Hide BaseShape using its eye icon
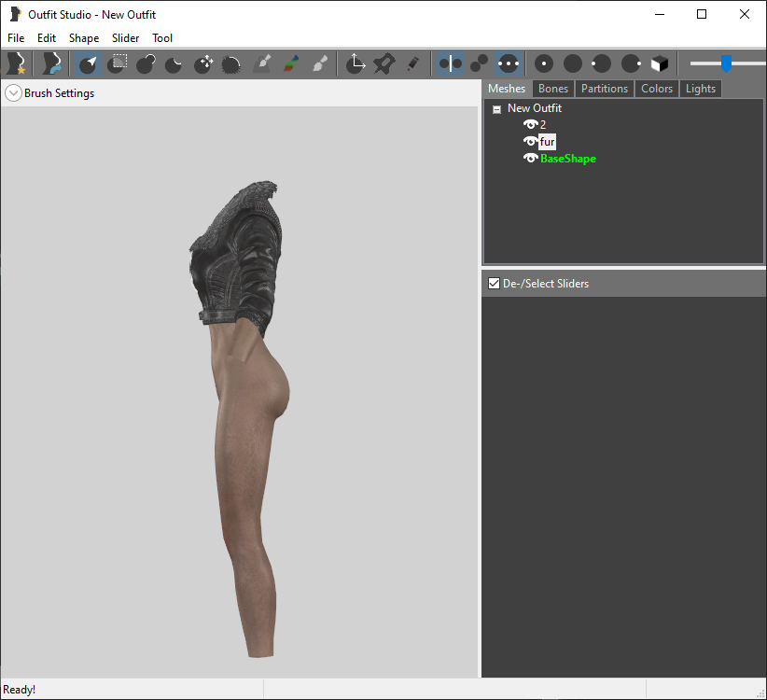 (x=530, y=158)
